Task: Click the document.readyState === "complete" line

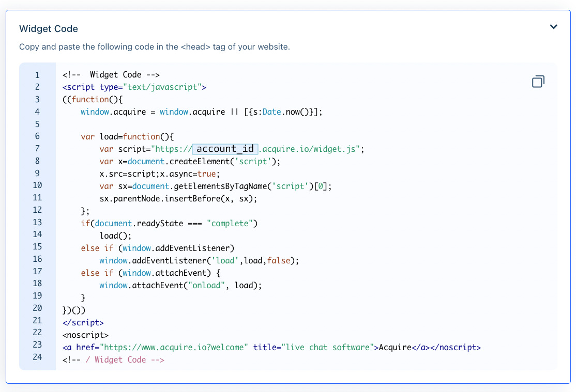Action: [x=170, y=224]
